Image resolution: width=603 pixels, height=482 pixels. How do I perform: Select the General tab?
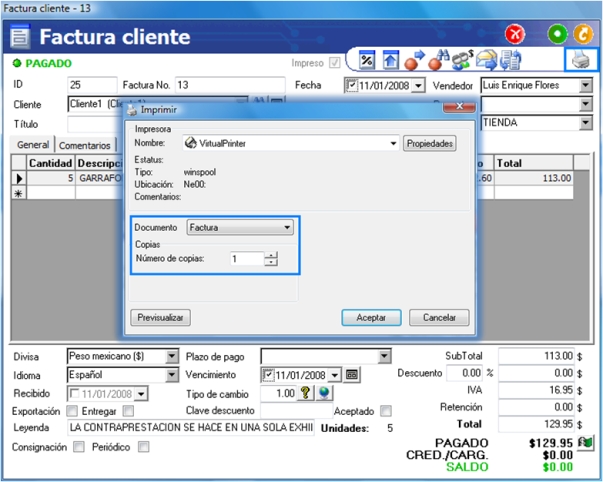coord(33,145)
